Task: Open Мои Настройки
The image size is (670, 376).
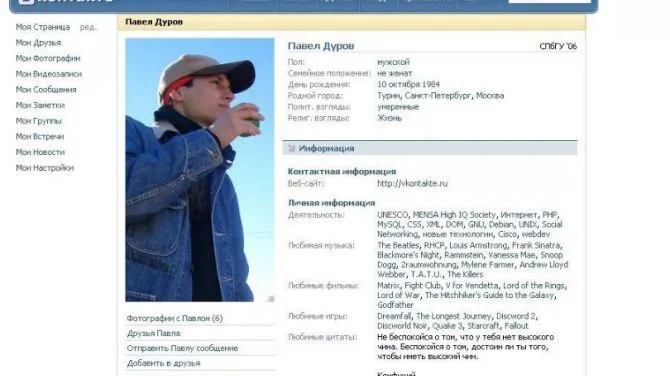Action: 45,167
